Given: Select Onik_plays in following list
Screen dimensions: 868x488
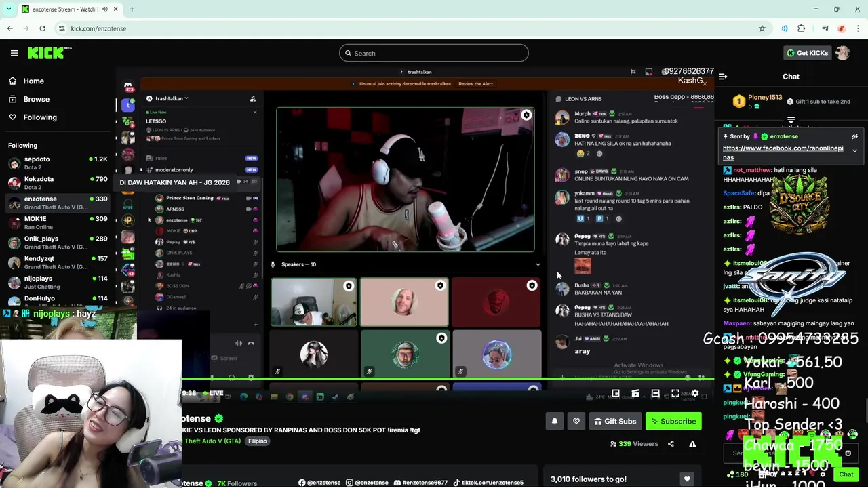Looking at the screenshot, I should (58, 243).
